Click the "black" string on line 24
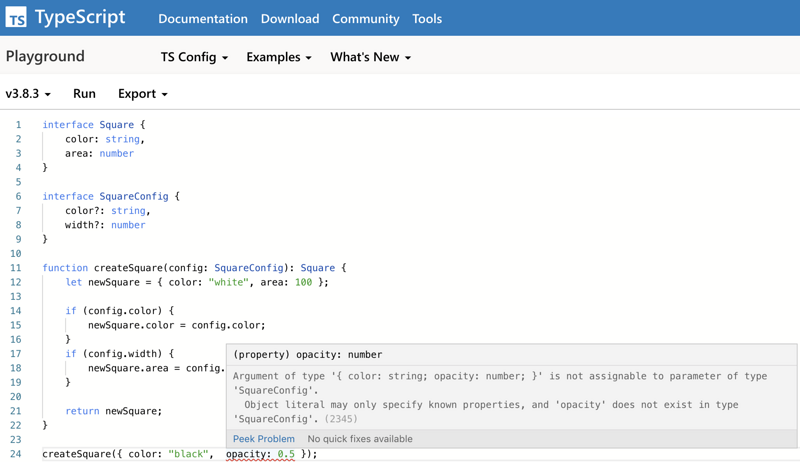The height and width of the screenshot is (462, 800). click(x=188, y=454)
